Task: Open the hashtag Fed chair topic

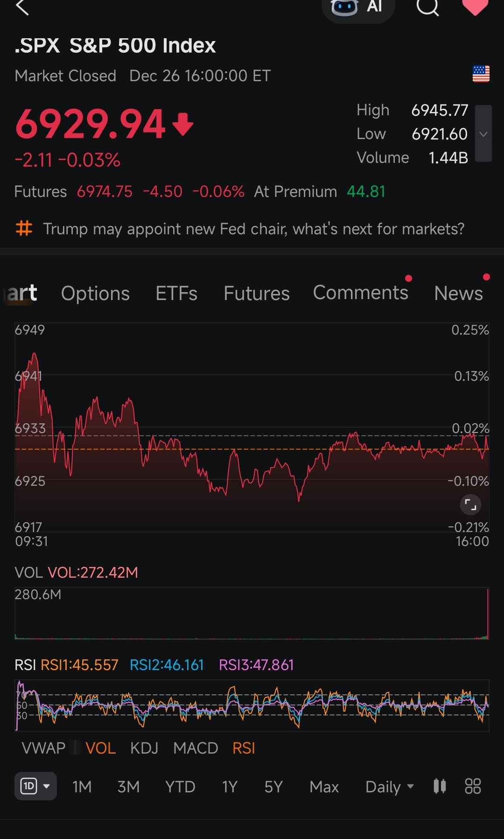Action: 240,229
